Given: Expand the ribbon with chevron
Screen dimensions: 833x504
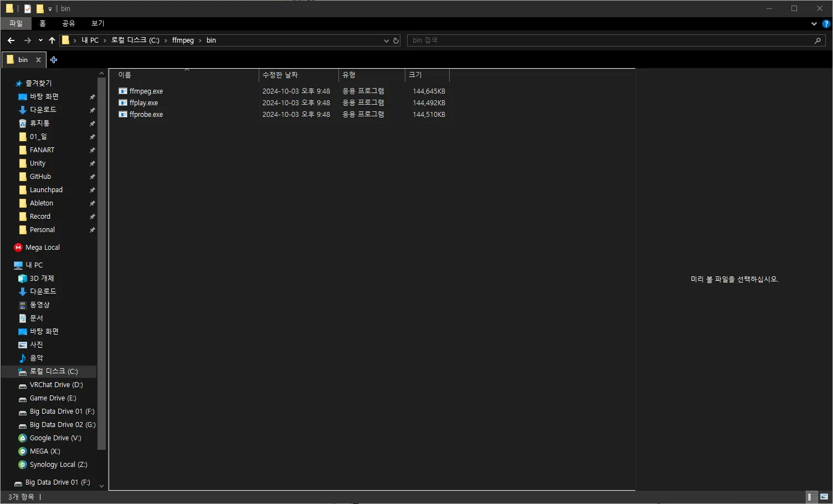Looking at the screenshot, I should [814, 24].
